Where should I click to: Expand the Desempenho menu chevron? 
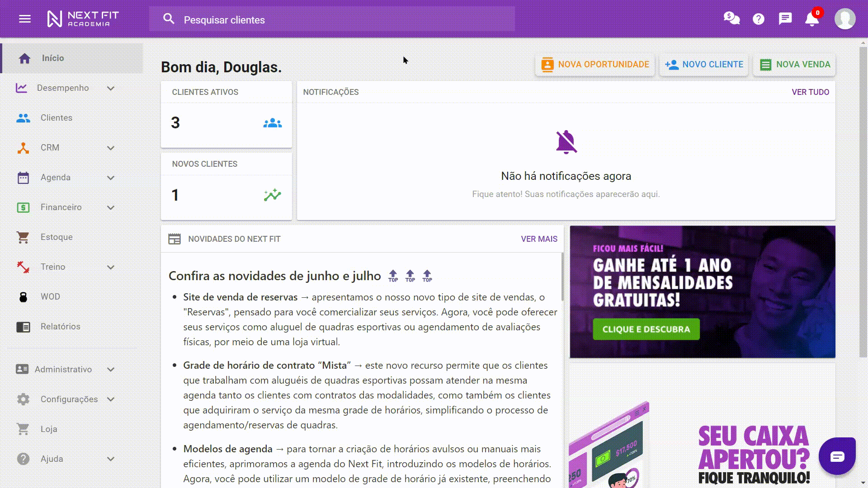(111, 88)
